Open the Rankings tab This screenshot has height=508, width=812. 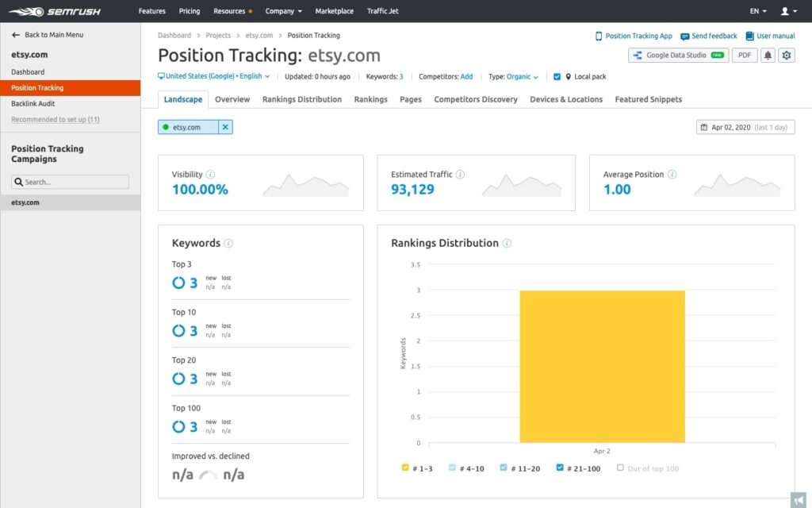371,99
